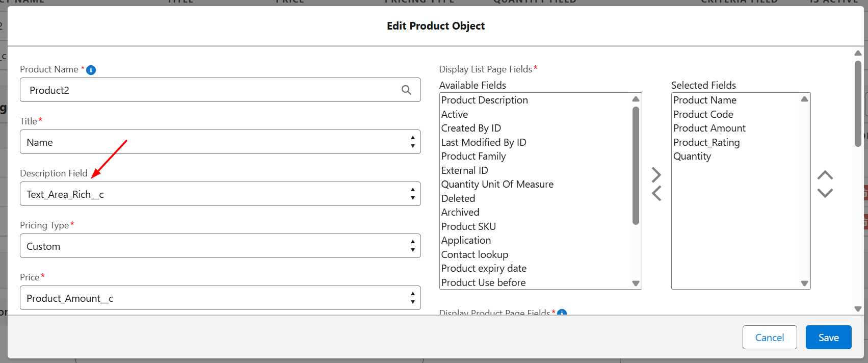Viewport: 868px width, 363px height.
Task: Move selected field up with up chevron
Action: coord(825,175)
